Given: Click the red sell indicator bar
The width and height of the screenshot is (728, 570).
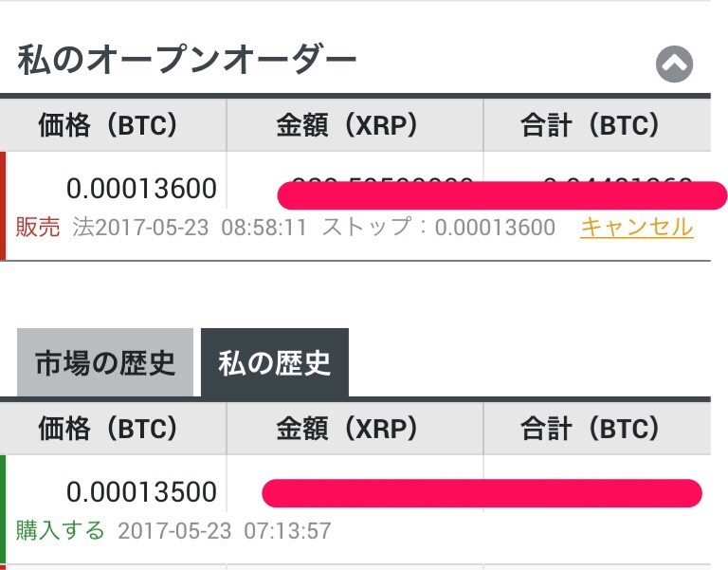Looking at the screenshot, I should click(x=3, y=206).
